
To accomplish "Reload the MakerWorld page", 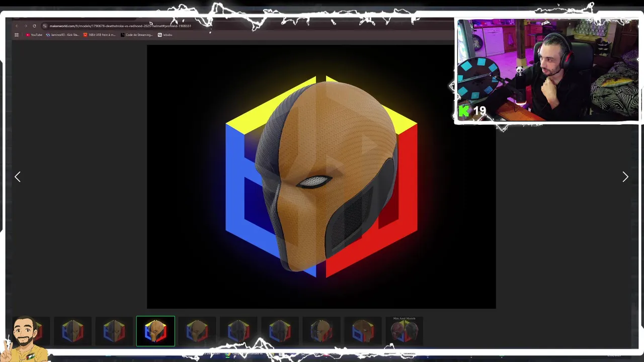I will click(x=34, y=26).
